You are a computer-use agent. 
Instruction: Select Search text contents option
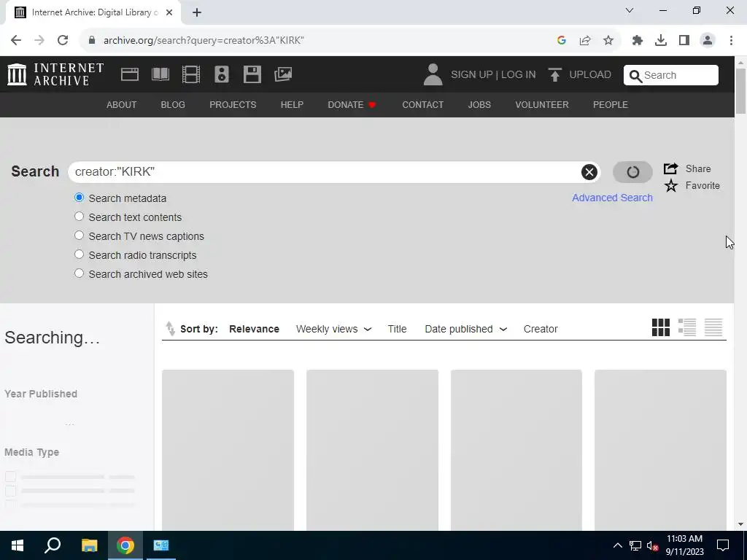pos(79,217)
